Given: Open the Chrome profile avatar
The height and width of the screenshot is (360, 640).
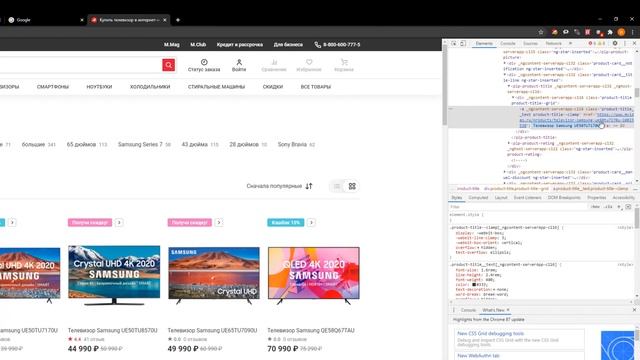Looking at the screenshot, I should [621, 32].
